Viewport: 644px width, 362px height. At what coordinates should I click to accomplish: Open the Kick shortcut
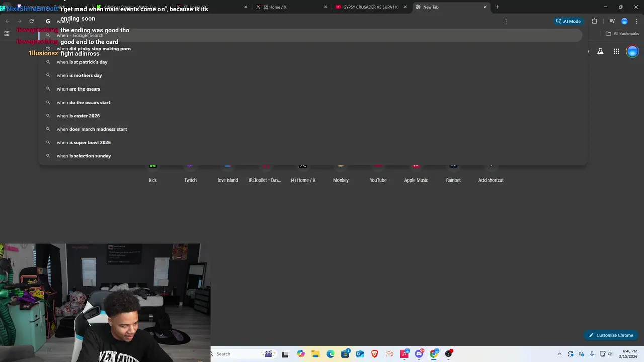[x=153, y=173]
